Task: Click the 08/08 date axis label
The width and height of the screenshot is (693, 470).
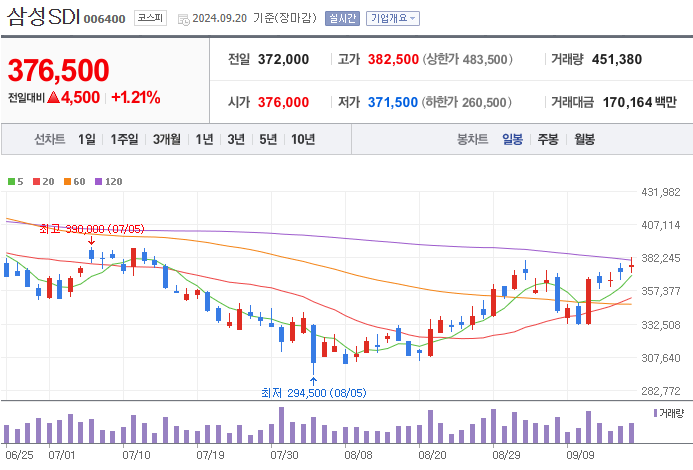Action: coord(358,455)
